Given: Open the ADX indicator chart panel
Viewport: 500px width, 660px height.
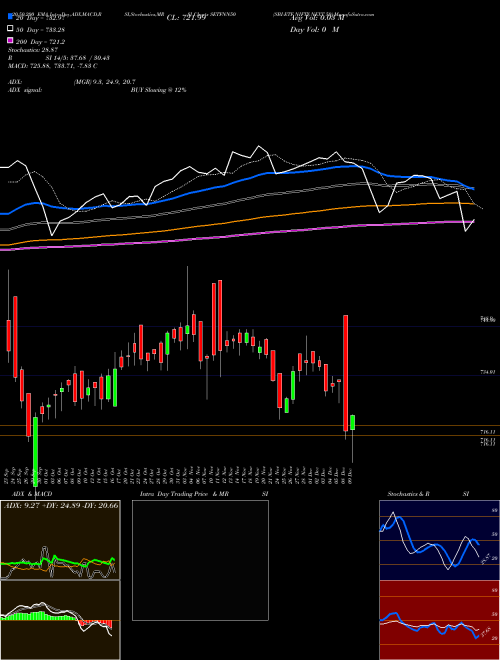Looking at the screenshot, I should point(60,540).
